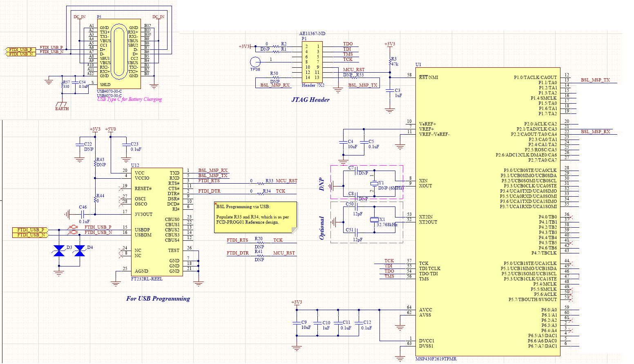
Task: Select the R33 resistor on FTDI_RTS
Action: (260, 183)
